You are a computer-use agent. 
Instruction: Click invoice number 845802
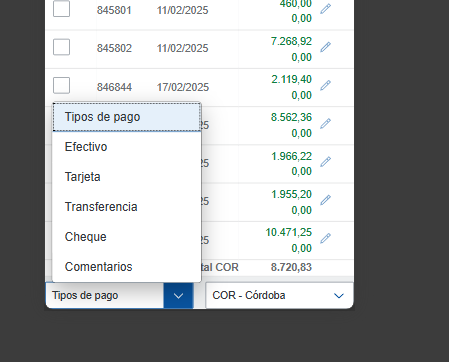pyautogui.click(x=114, y=48)
